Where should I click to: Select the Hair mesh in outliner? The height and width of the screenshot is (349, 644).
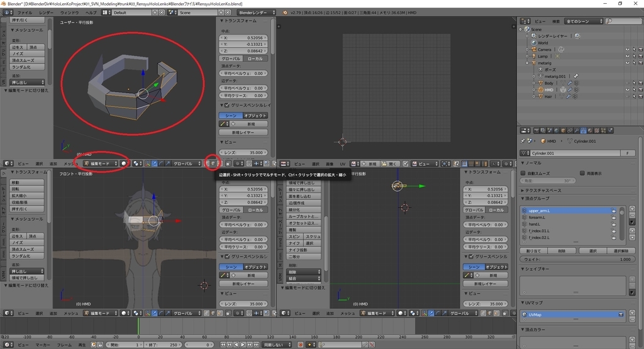tap(548, 96)
